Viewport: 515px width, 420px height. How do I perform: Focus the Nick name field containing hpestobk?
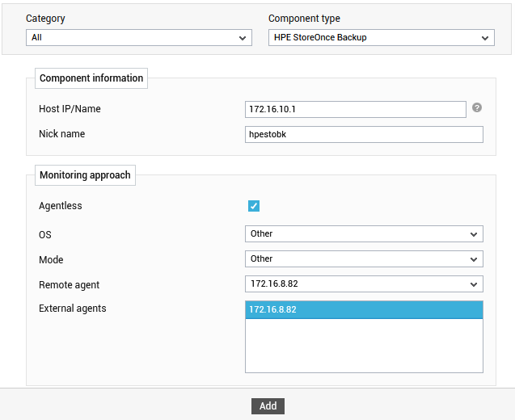(364, 135)
